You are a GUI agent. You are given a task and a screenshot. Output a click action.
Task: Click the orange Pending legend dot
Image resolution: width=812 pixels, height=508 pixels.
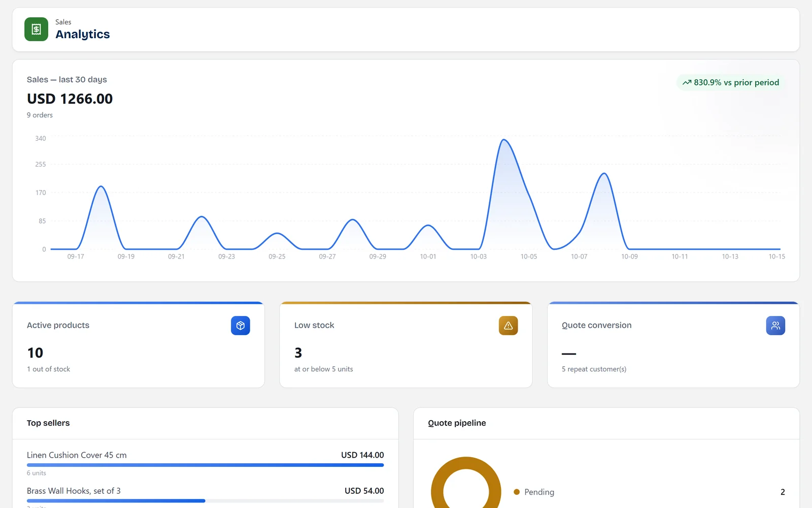[517, 492]
